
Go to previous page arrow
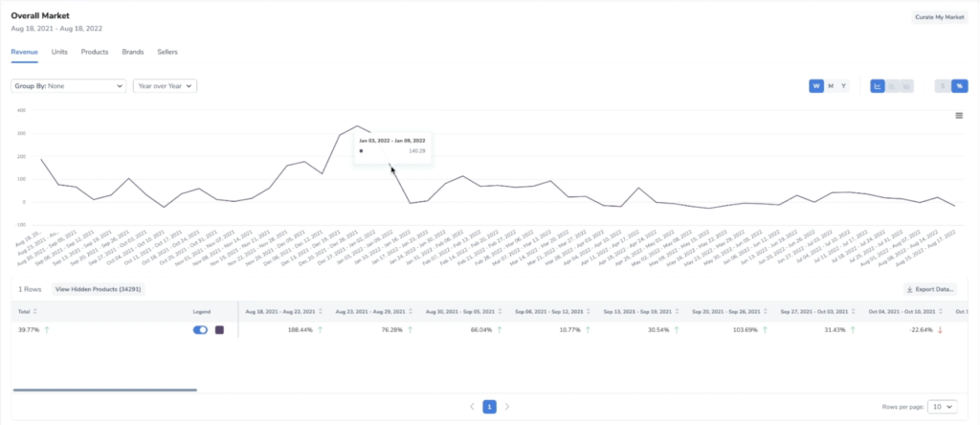(x=472, y=407)
